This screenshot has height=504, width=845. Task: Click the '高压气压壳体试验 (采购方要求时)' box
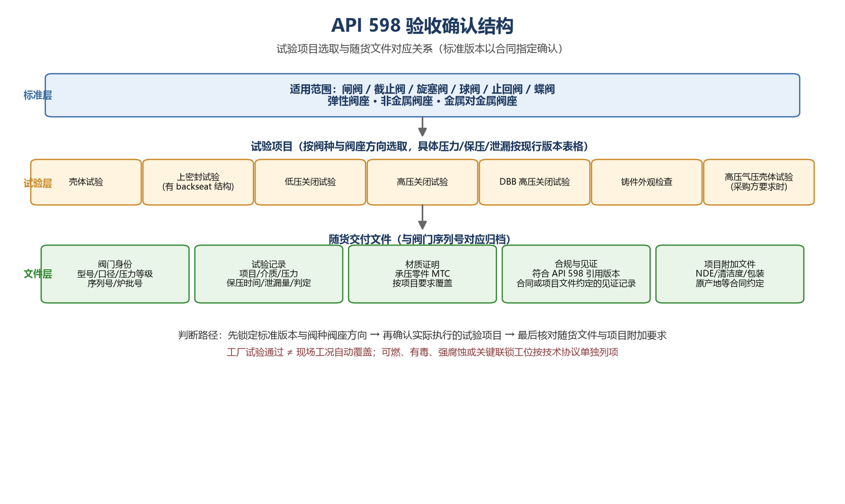click(x=759, y=182)
